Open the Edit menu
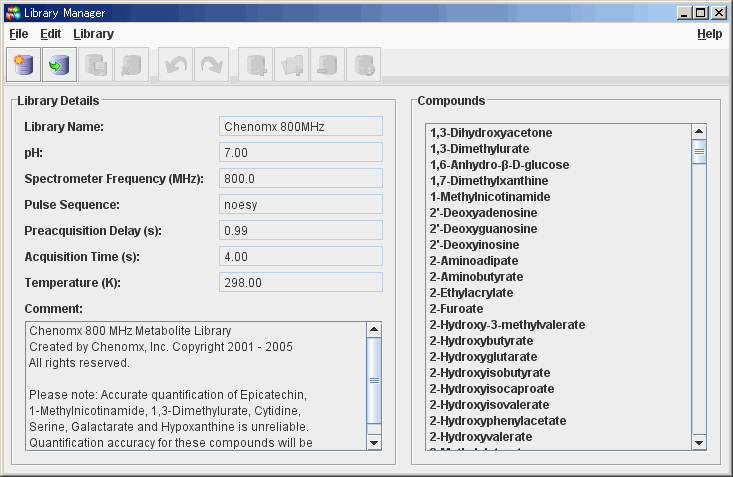The width and height of the screenshot is (733, 477). coord(50,34)
